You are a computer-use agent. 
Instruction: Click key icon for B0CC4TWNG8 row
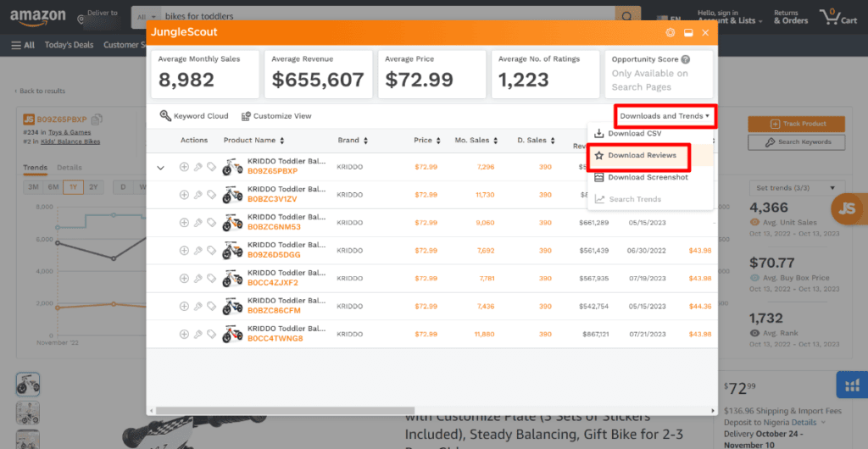198,334
